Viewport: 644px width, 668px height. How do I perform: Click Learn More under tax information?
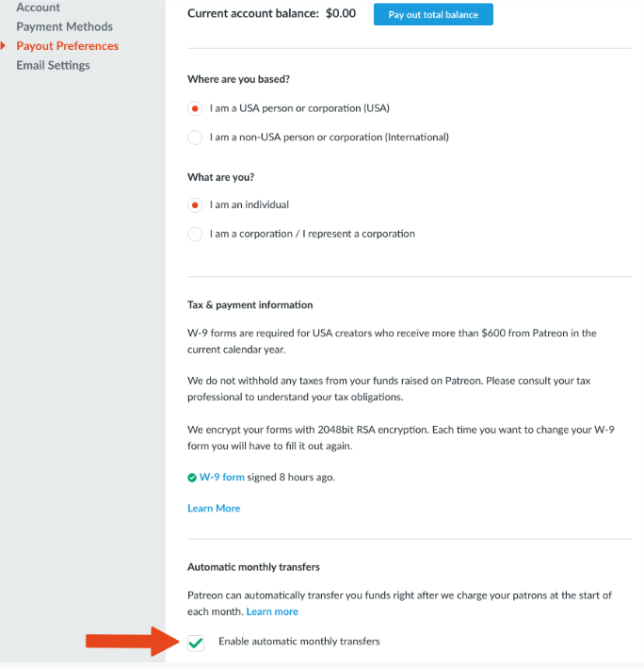(x=214, y=508)
